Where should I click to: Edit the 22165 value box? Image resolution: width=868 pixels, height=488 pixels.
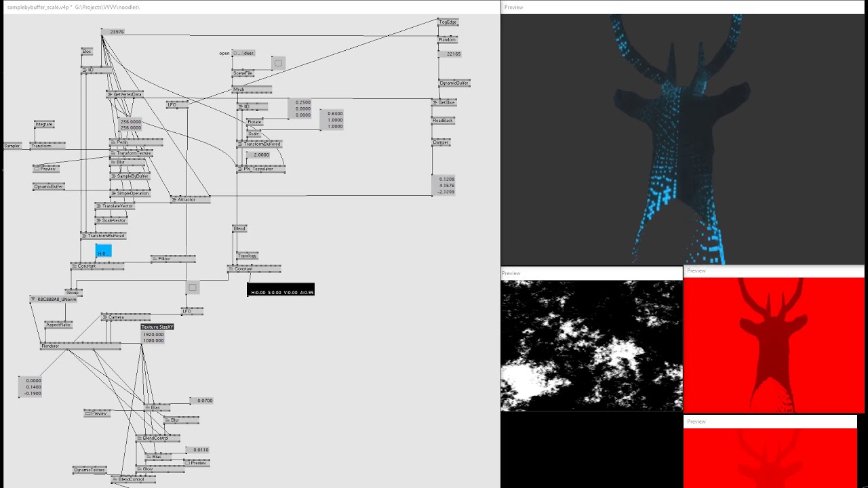click(450, 54)
